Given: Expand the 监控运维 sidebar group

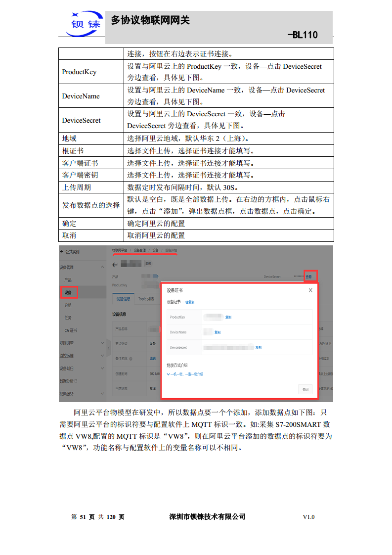Looking at the screenshot, I should pos(102,356).
